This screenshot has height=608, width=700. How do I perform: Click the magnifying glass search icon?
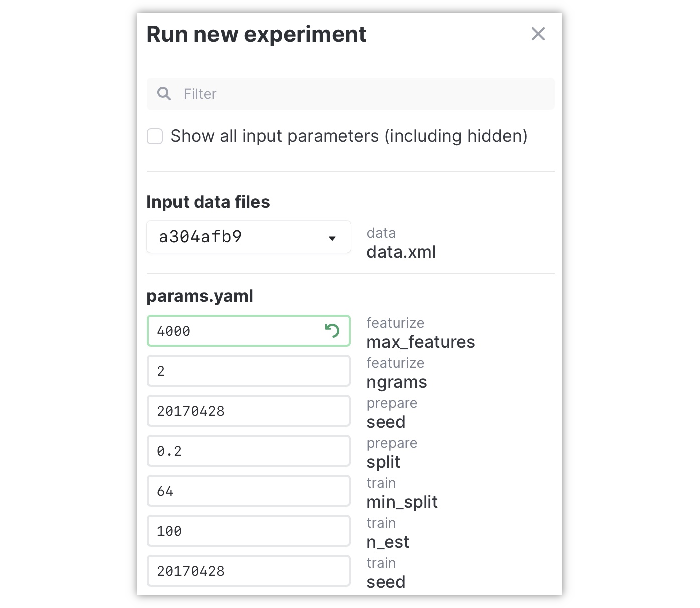[x=164, y=94]
